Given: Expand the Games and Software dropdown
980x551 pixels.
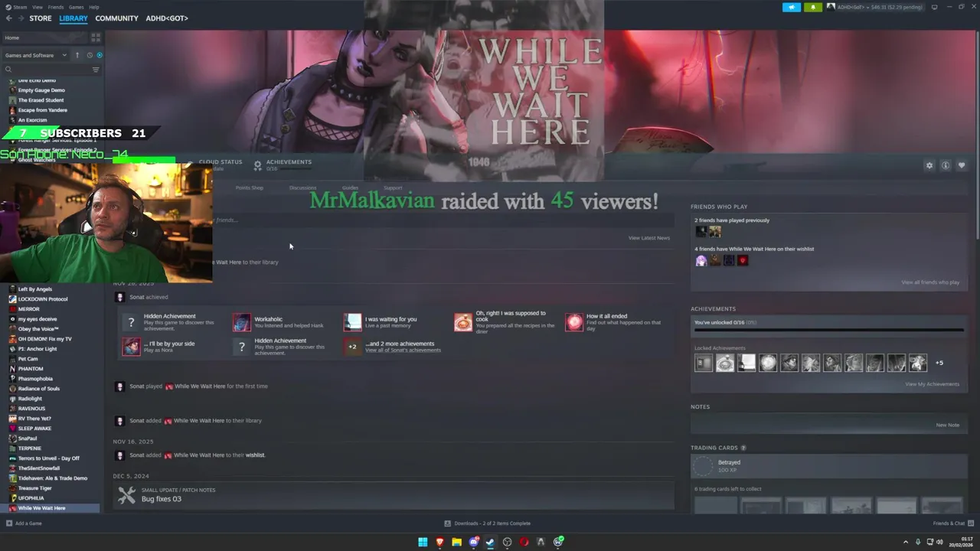Looking at the screenshot, I should pos(36,55).
